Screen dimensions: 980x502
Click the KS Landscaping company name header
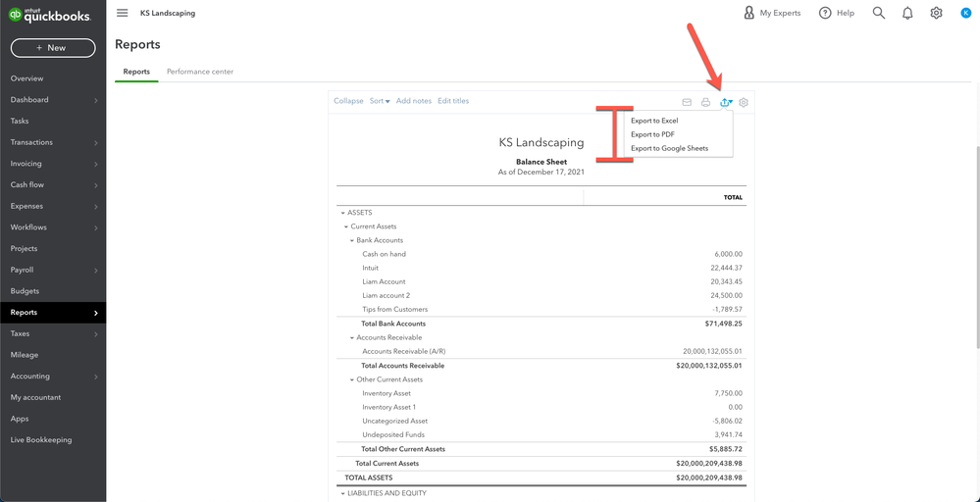pyautogui.click(x=542, y=142)
